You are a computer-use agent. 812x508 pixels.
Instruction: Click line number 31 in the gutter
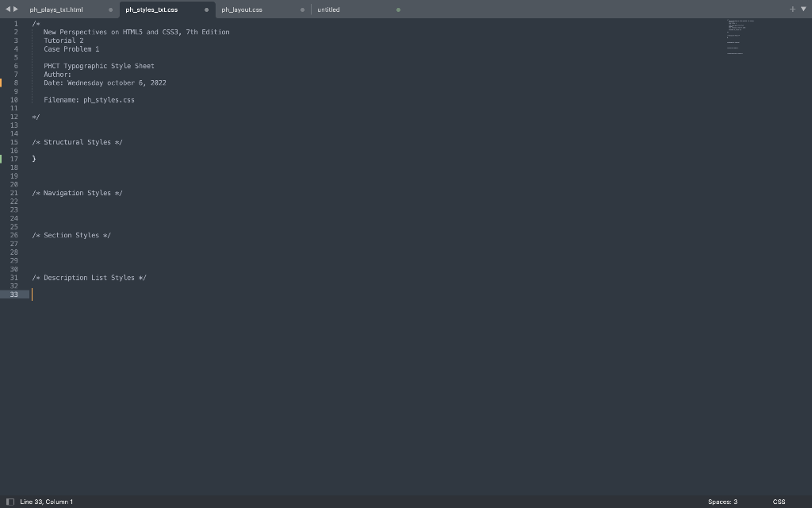pyautogui.click(x=14, y=278)
